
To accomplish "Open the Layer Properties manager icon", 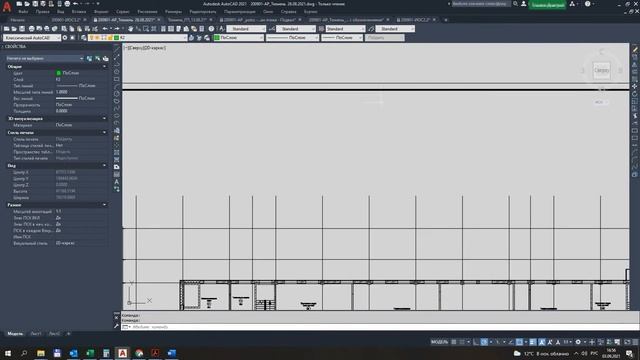I will [x=84, y=38].
